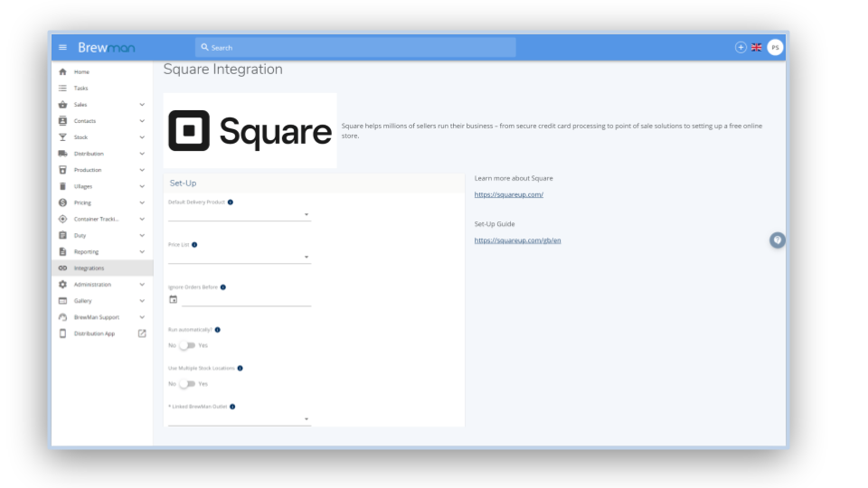Select Distribution App in the sidebar

102,333
